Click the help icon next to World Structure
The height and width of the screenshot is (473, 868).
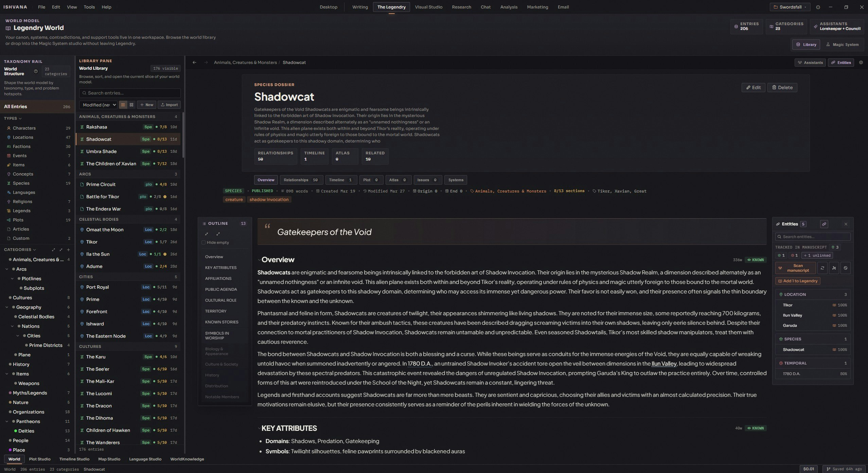[36, 71]
